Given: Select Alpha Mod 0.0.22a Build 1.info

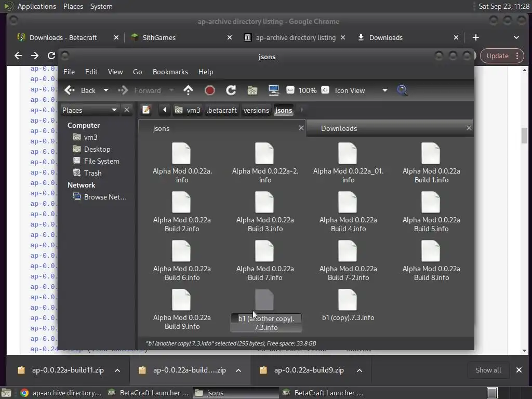Looking at the screenshot, I should [x=431, y=163].
